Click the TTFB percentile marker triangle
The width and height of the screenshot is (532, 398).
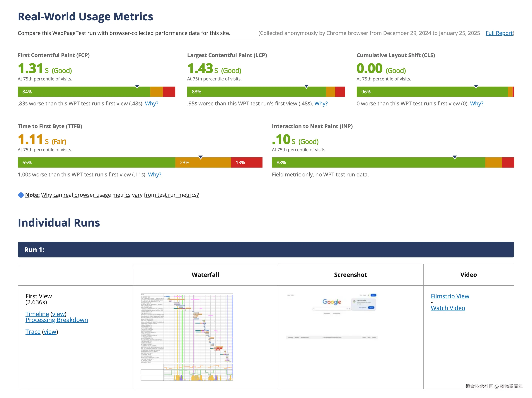tap(201, 157)
